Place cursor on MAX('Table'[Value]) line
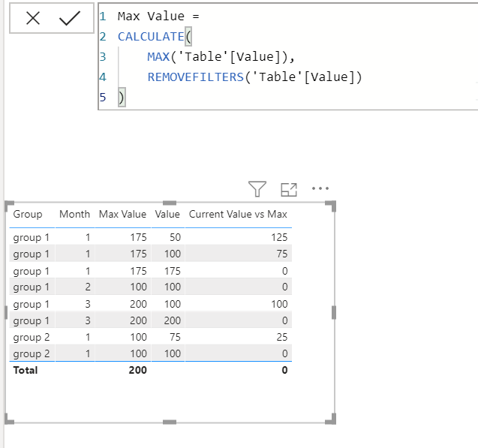 [x=221, y=57]
